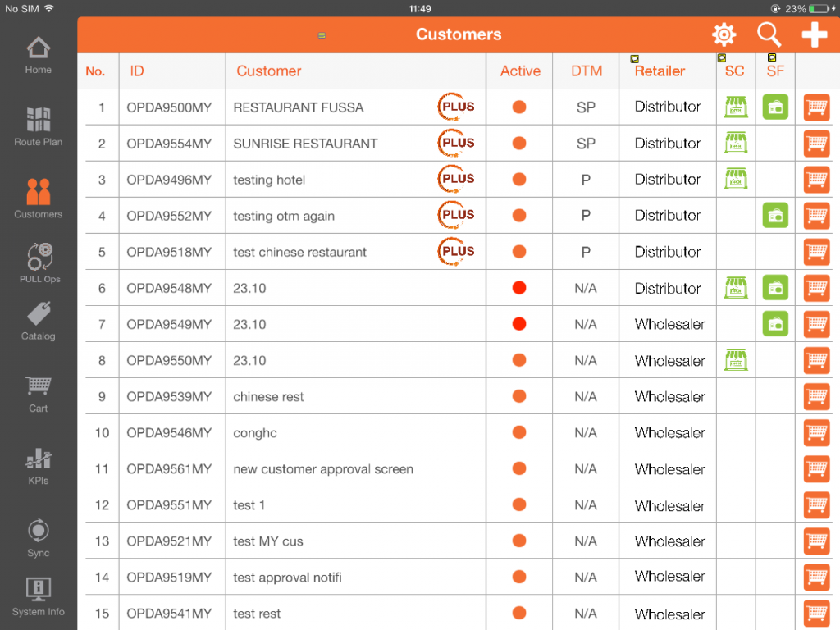This screenshot has width=840, height=630.
Task: Open cart for RESTAURANT FUSSA
Action: coord(816,107)
